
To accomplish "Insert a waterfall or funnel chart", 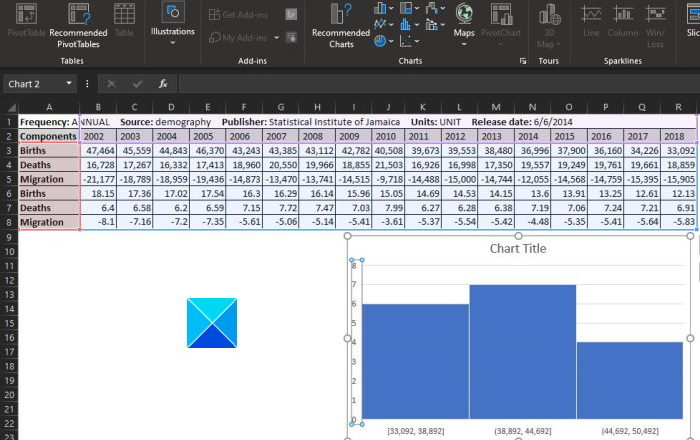I will click(432, 8).
